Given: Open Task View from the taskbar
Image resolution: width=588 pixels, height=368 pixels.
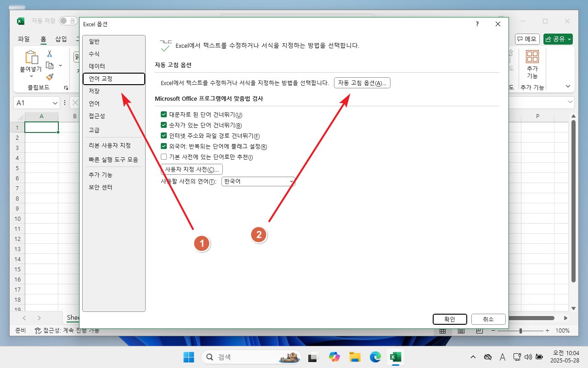Looking at the screenshot, I should point(314,357).
